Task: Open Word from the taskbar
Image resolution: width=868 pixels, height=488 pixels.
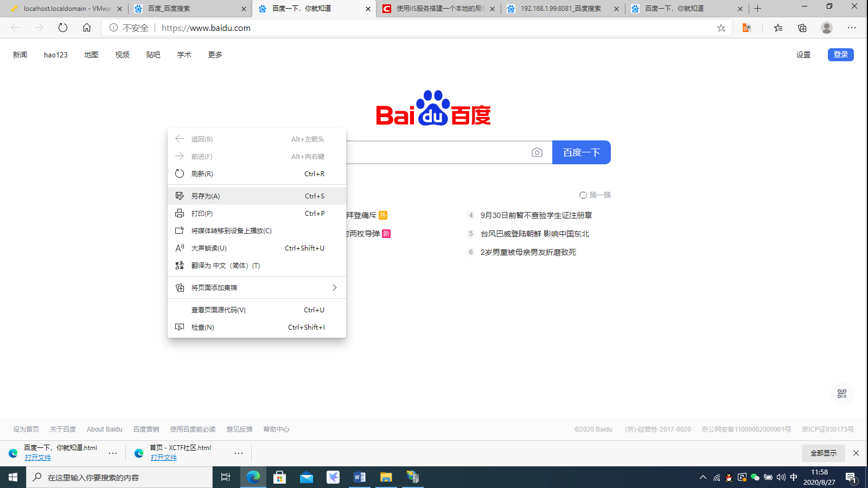Action: click(x=360, y=477)
